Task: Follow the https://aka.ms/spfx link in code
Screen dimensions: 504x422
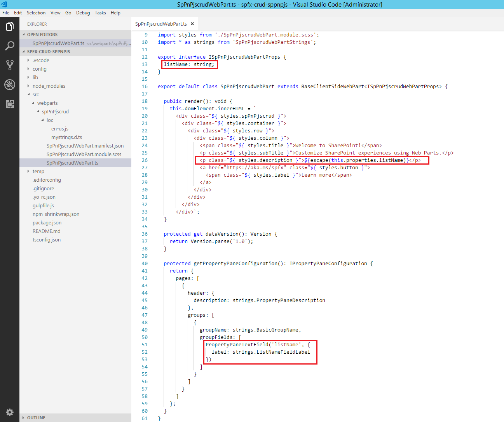Action: 256,168
